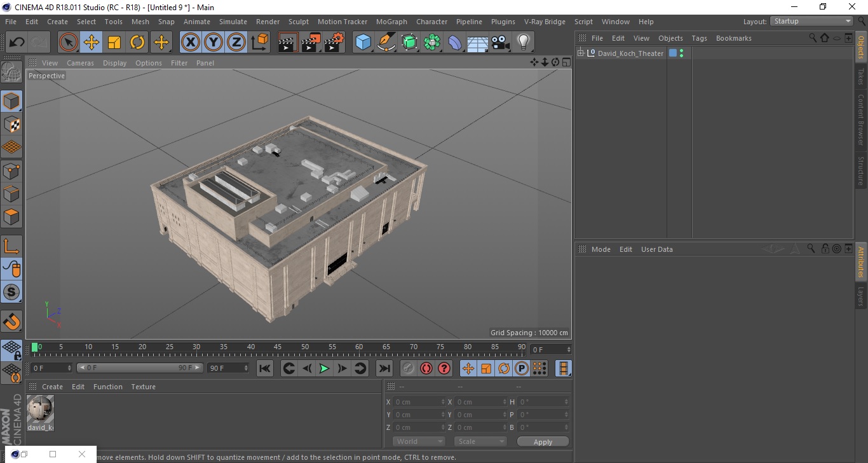Click Render to Picture Viewer icon
Screen dimensions: 868x463
(311, 43)
